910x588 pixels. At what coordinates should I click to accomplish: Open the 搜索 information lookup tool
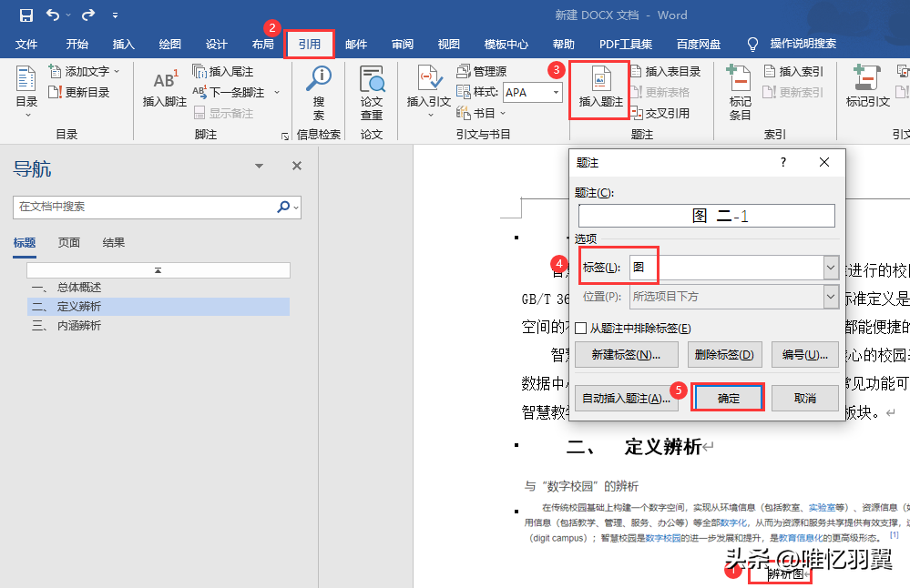click(319, 93)
